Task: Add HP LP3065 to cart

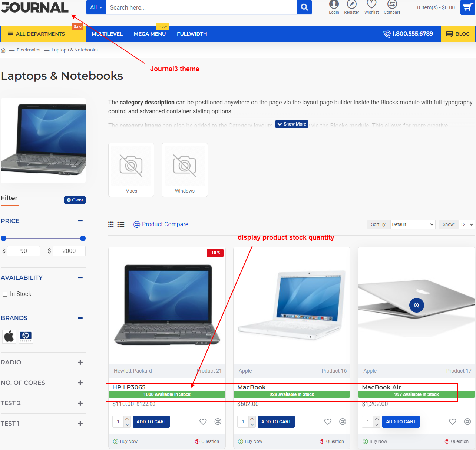Action: coord(151,421)
